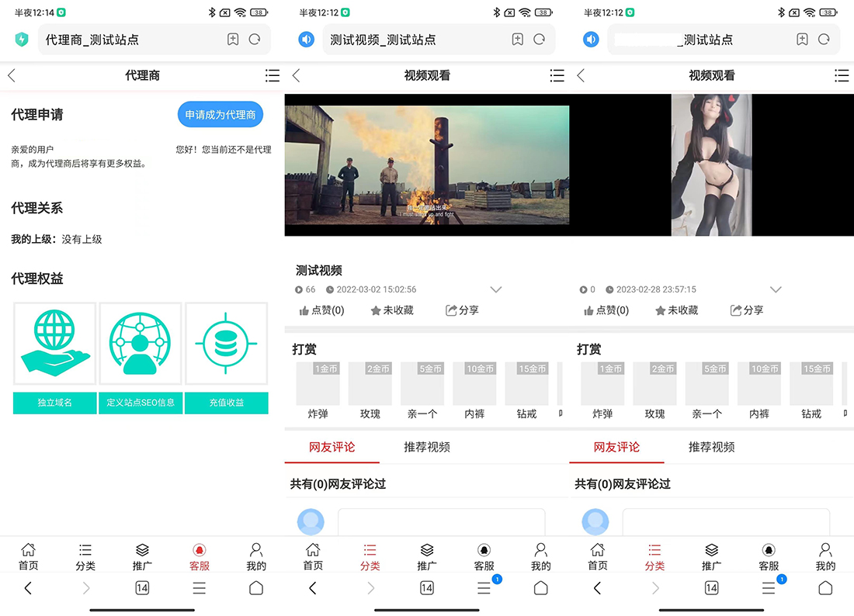The width and height of the screenshot is (854, 616).
Task: Tap 申请成为代理商 button
Action: click(x=220, y=114)
